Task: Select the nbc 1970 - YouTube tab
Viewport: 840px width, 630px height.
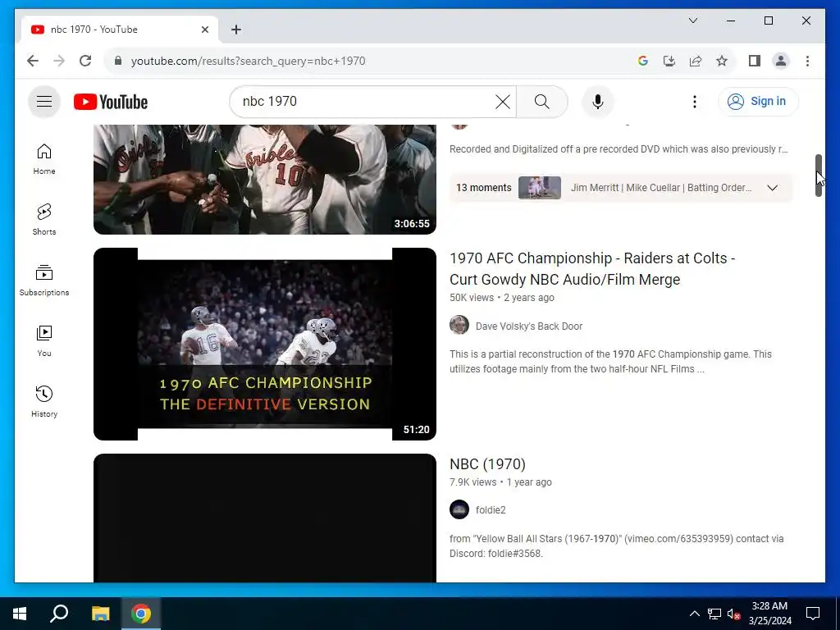Action: [x=120, y=30]
